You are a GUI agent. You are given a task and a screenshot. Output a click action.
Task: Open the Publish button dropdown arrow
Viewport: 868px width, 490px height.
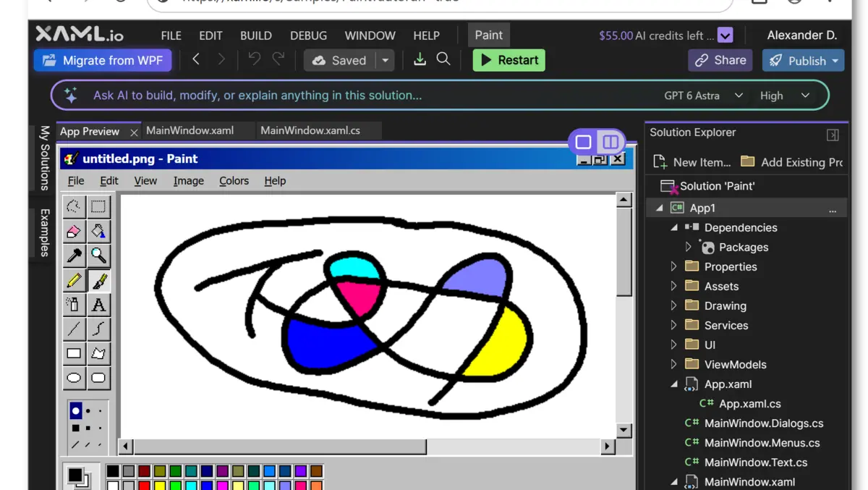click(x=835, y=61)
